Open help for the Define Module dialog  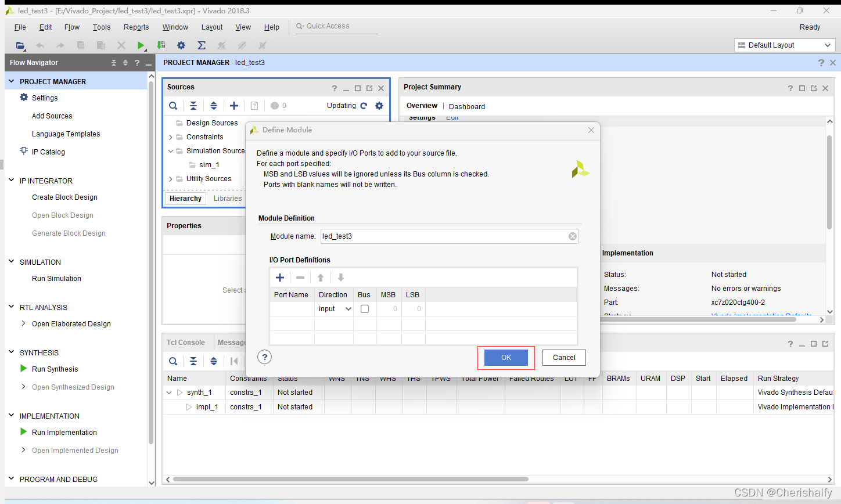click(x=264, y=357)
